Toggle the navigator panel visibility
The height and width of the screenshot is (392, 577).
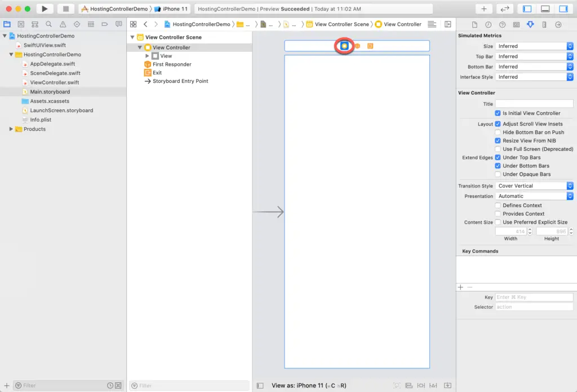[527, 9]
